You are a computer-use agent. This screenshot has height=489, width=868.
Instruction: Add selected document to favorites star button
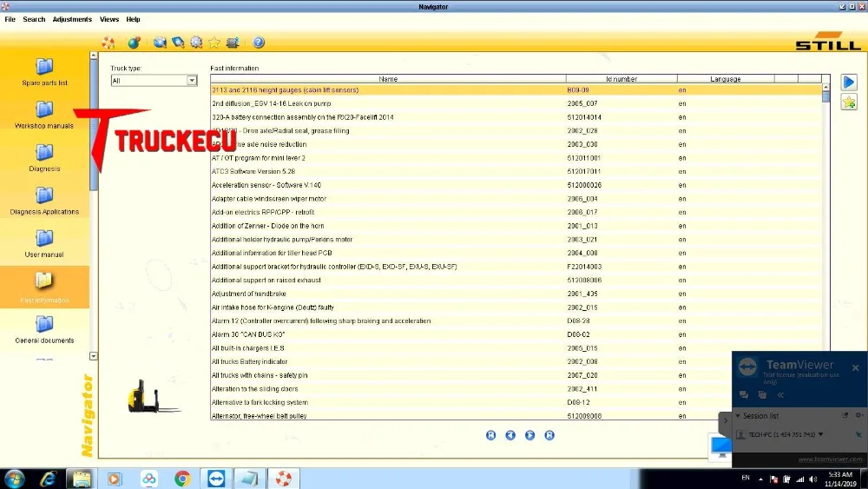849,102
